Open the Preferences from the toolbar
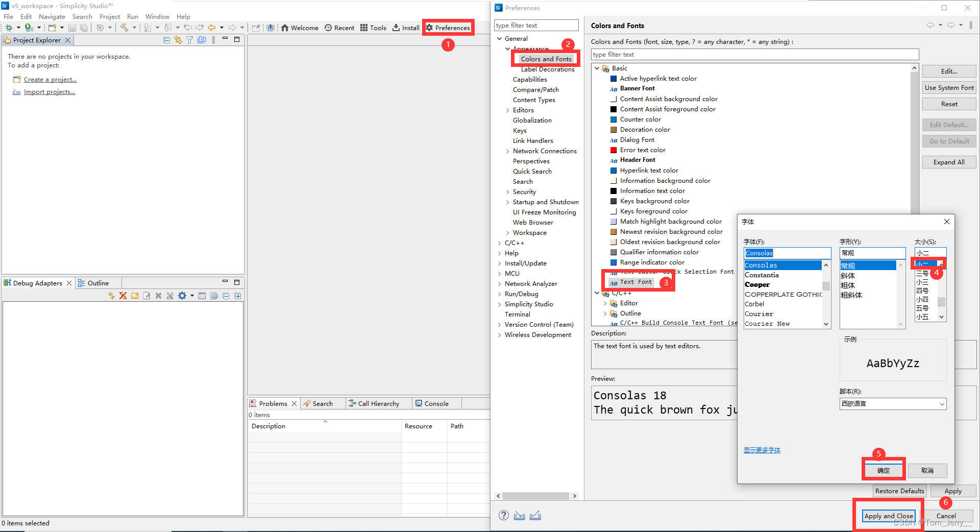This screenshot has height=532, width=980. click(448, 28)
